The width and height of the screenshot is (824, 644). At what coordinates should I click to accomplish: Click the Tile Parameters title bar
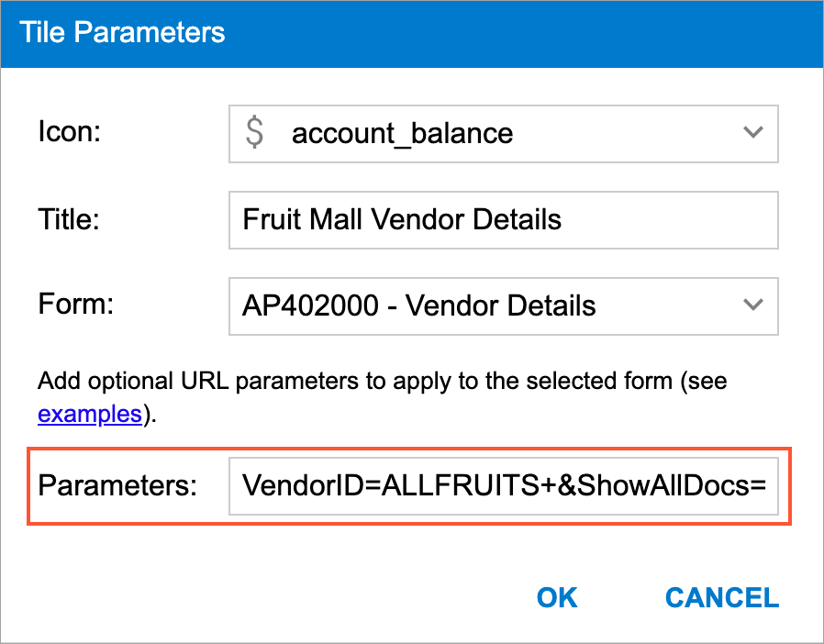tap(411, 33)
